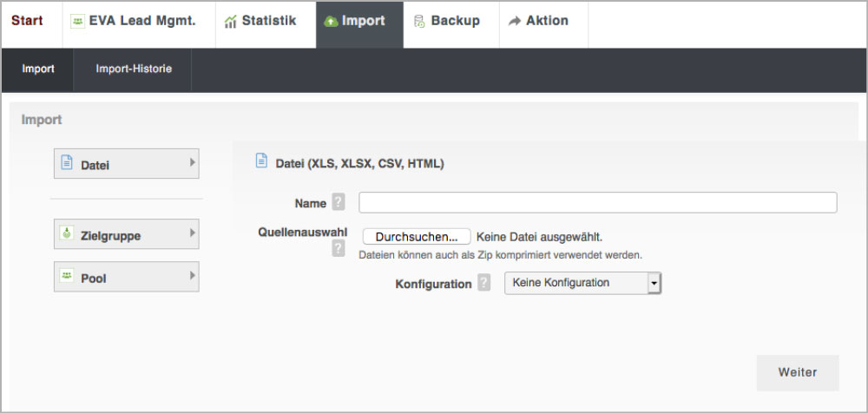
Task: Focus the Name text field
Action: (597, 203)
